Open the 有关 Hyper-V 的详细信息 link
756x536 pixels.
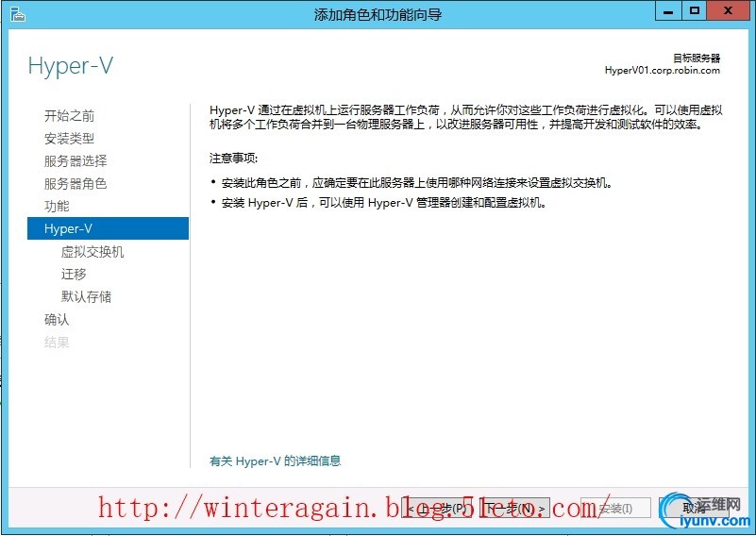tap(276, 461)
